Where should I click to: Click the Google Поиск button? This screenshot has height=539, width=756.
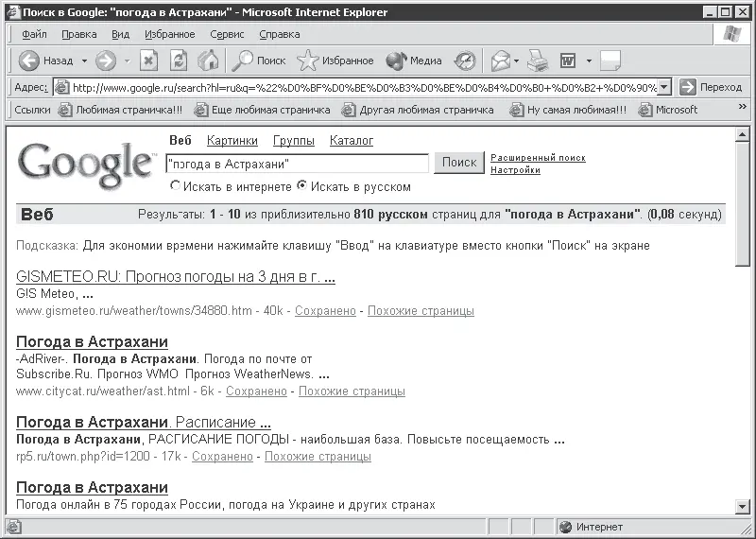tap(459, 163)
